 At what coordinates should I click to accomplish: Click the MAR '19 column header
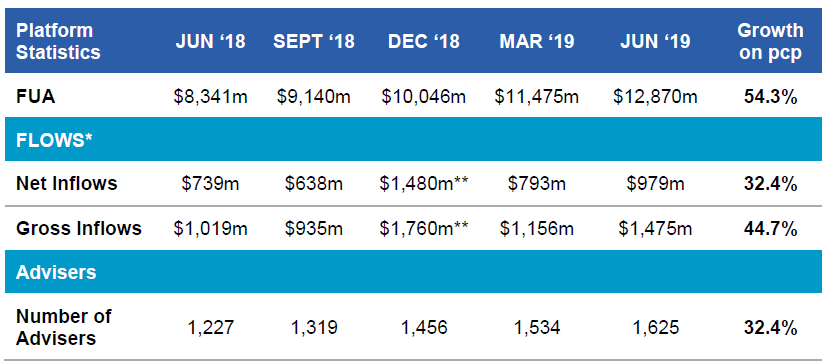[537, 42]
